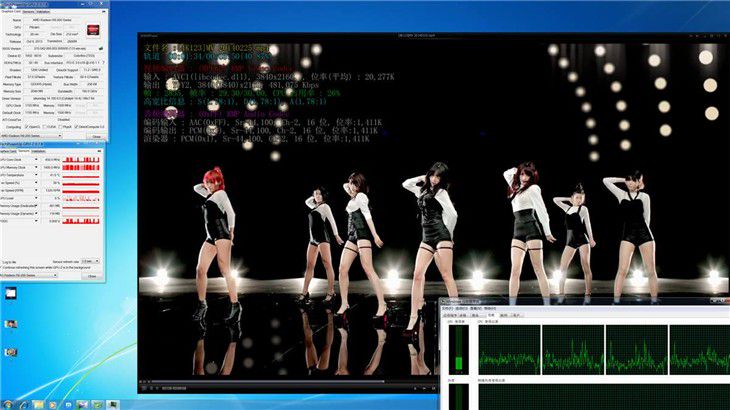This screenshot has width=730, height=410.
Task: Open GPU selector dropdown in the Sensors window
Action: 28,276
